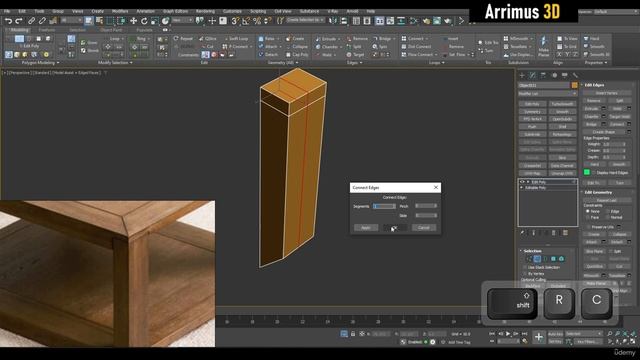
Task: Open the Display tab in command panel
Action: 564,76
